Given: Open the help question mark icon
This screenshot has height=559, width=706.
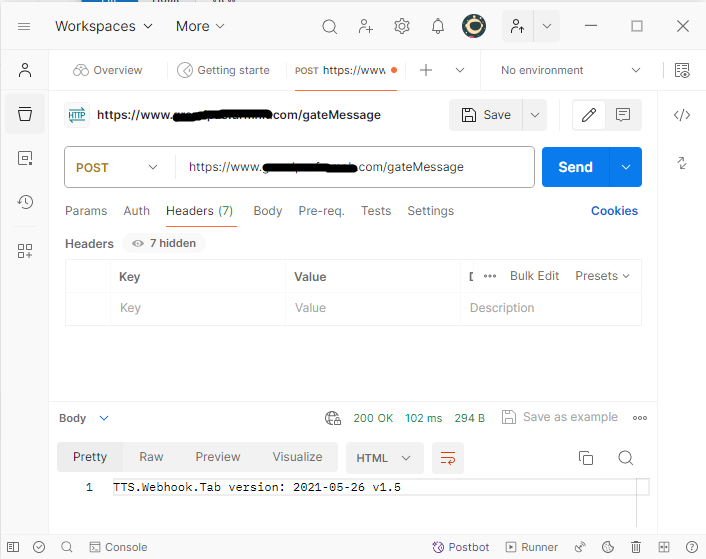Looking at the screenshot, I should (x=692, y=547).
